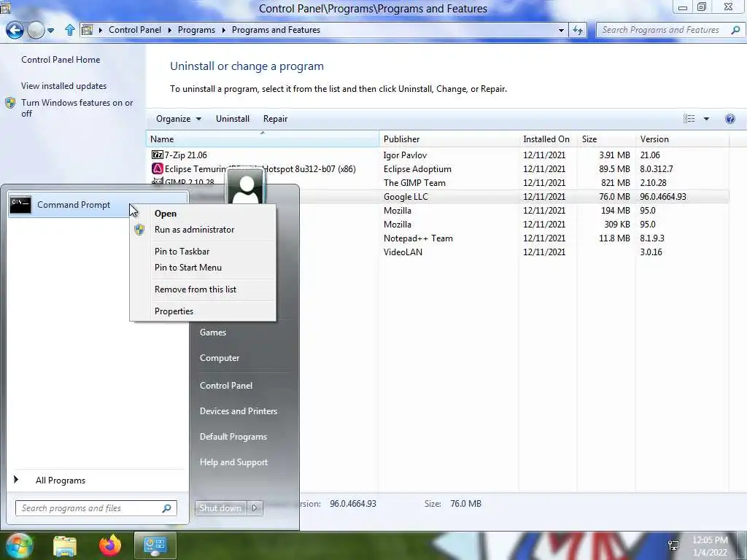Click Eclipse Adoptium publisher cell
The image size is (747, 560).
(417, 169)
